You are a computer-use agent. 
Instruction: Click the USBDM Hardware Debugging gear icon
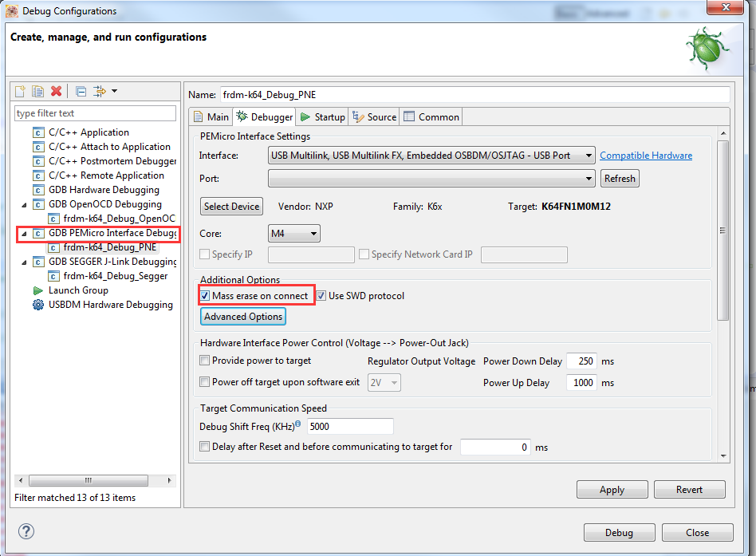click(x=38, y=305)
